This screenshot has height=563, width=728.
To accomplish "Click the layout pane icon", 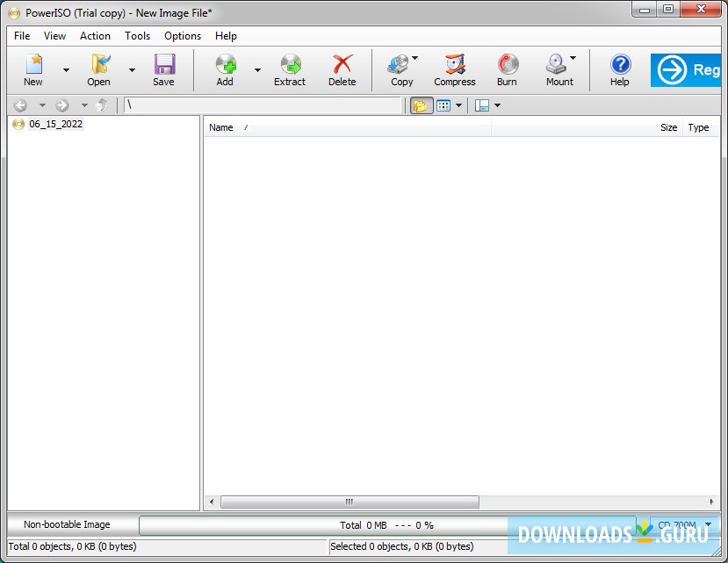I will [482, 105].
